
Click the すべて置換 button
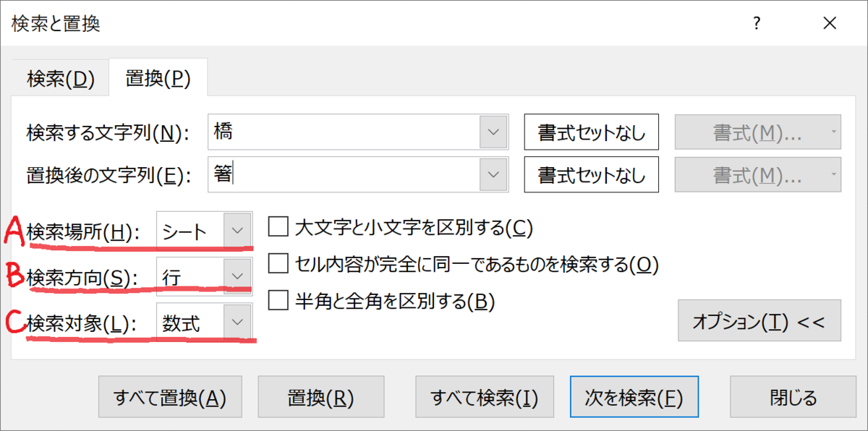pyautogui.click(x=169, y=396)
